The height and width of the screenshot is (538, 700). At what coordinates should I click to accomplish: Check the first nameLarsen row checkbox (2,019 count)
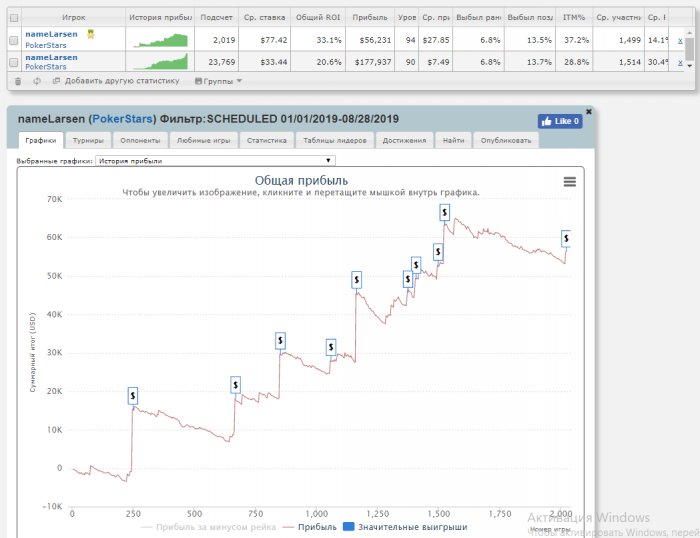click(14, 40)
